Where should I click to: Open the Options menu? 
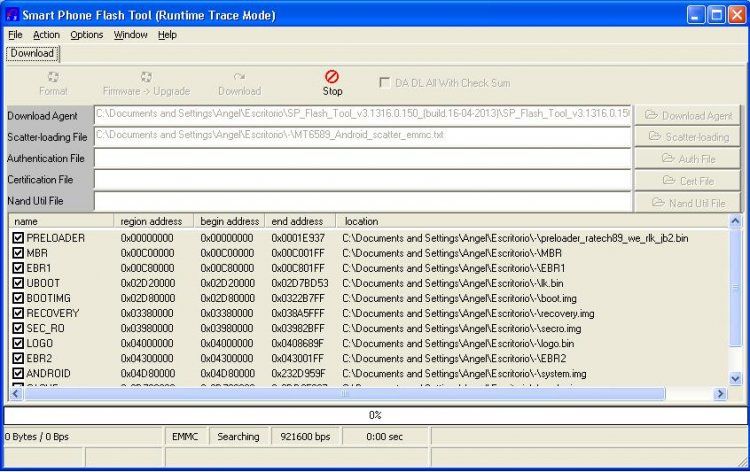coord(87,34)
